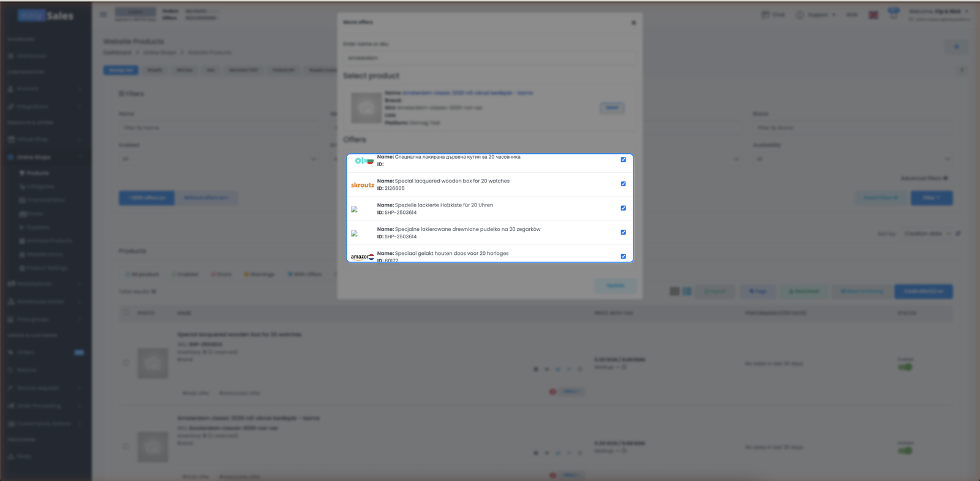The width and height of the screenshot is (980, 481).
Task: Close the Move offers dialog
Action: point(633,23)
